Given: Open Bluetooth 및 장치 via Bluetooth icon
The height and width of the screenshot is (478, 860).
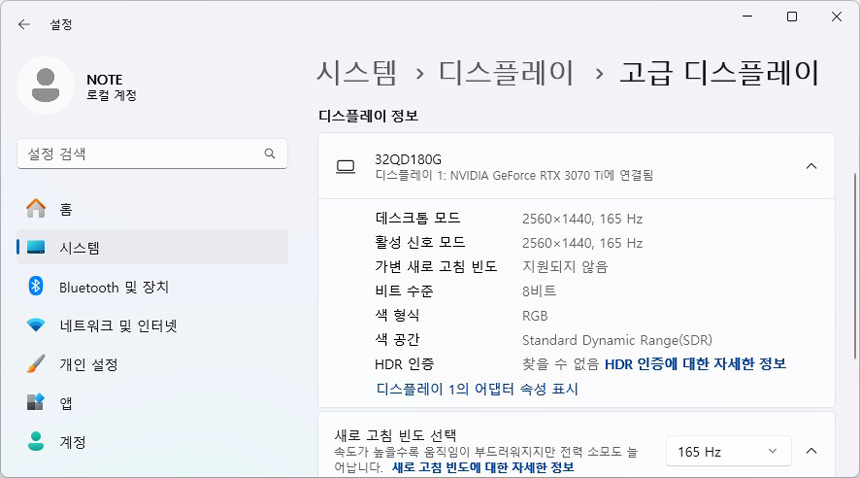Looking at the screenshot, I should (36, 287).
